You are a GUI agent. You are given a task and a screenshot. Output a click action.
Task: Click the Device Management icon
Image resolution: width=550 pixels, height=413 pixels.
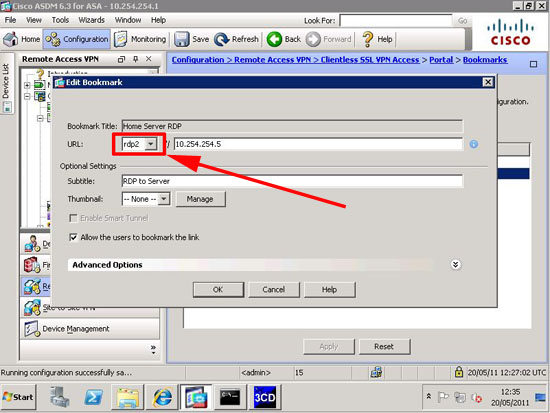pyautogui.click(x=32, y=329)
